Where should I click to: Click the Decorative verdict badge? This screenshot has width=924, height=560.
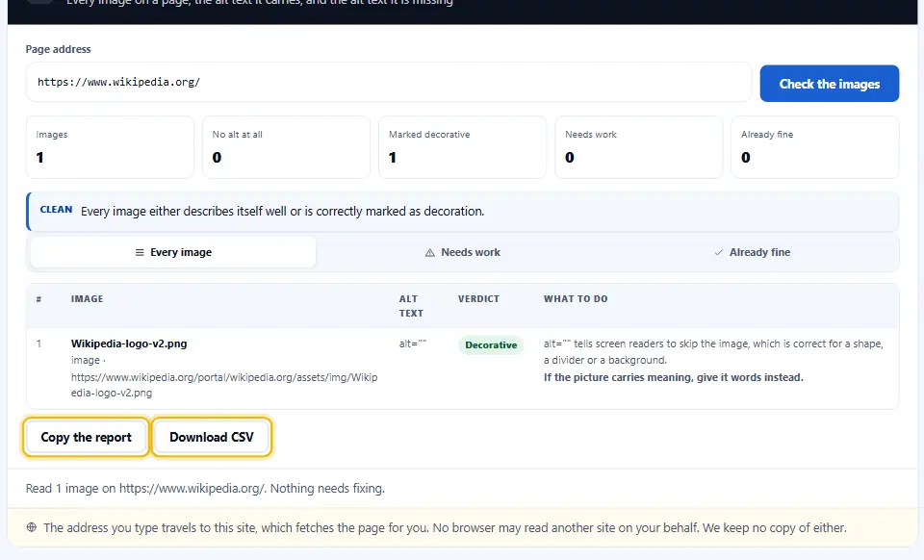(x=491, y=345)
